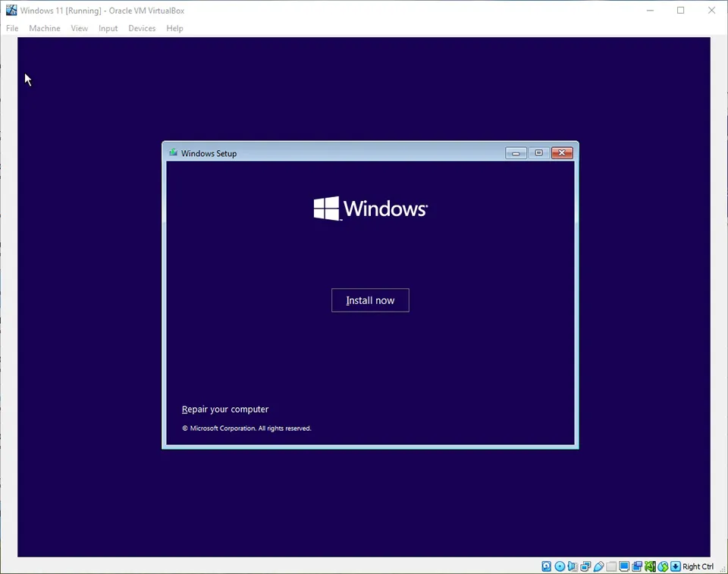Click the keyboard capture arrow icon
The height and width of the screenshot is (574, 728).
(676, 566)
